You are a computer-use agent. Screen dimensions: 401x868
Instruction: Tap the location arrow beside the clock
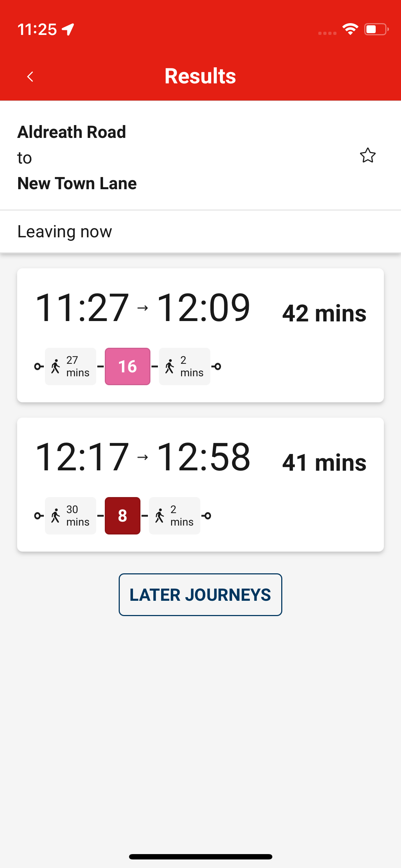tap(68, 29)
